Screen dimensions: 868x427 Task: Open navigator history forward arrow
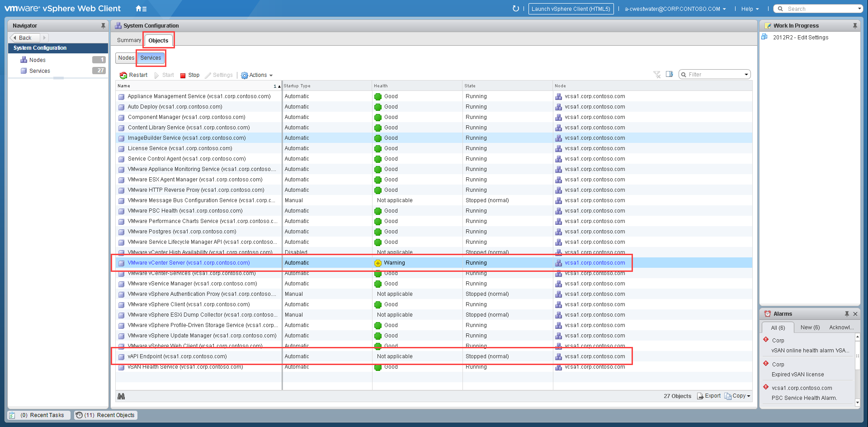(44, 38)
